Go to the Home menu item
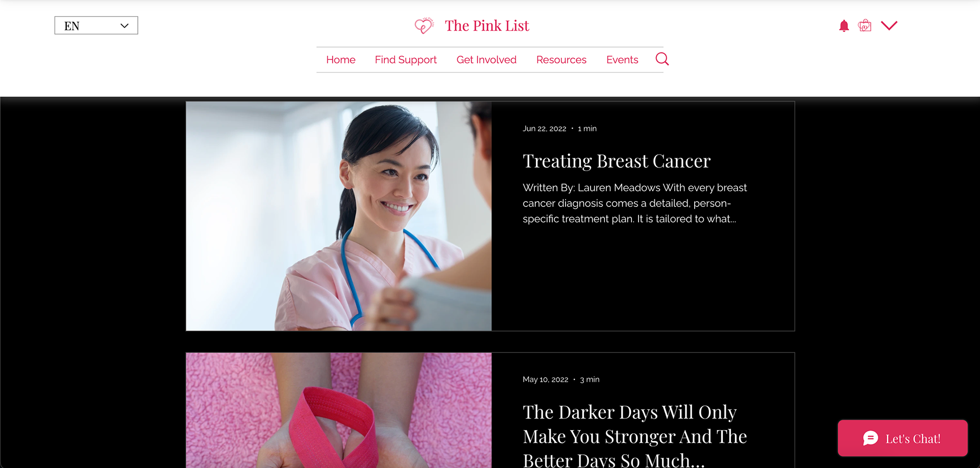 341,60
